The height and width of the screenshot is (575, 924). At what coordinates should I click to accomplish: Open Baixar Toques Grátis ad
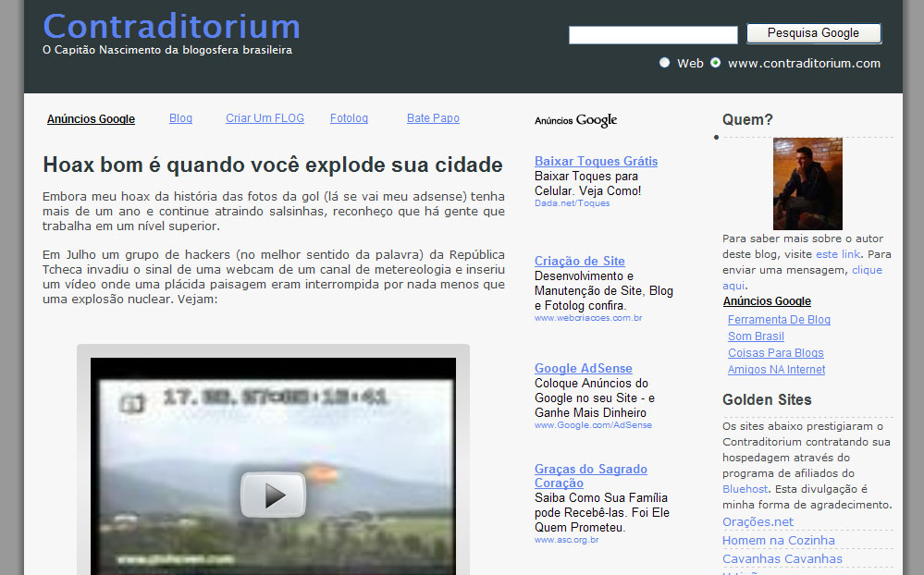(596, 161)
